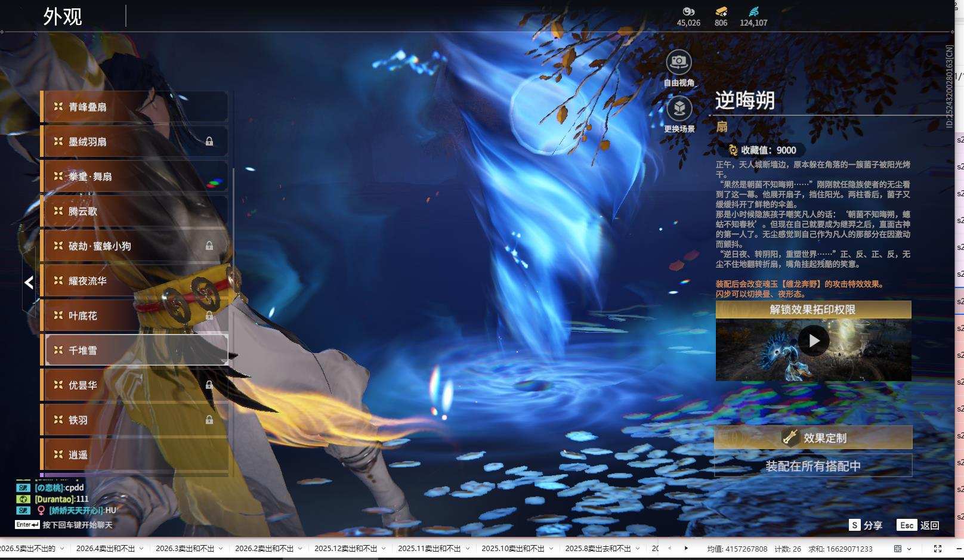
Task: Click the 自由视角 free camera icon
Action: (679, 61)
